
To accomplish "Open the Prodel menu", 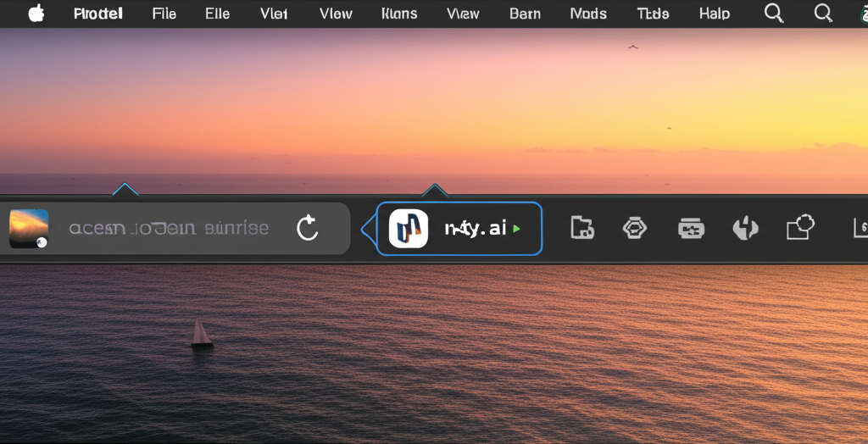I will [x=97, y=14].
